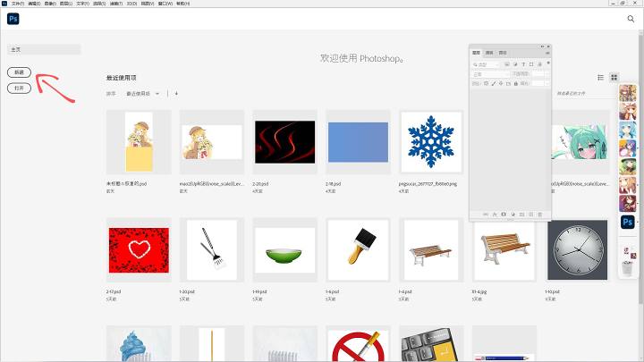The width and height of the screenshot is (644, 362).
Task: Click the 打开 button
Action: 20,88
